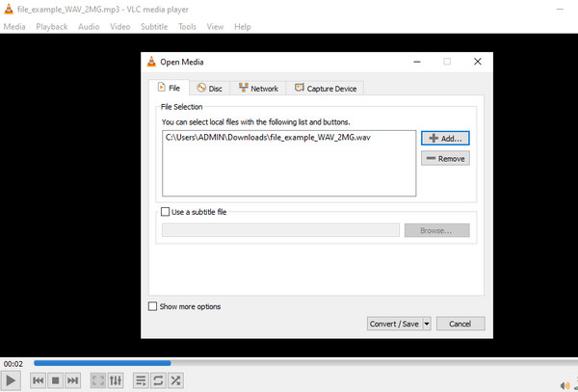Click the Add... button
The height and width of the screenshot is (392, 578).
tap(445, 138)
